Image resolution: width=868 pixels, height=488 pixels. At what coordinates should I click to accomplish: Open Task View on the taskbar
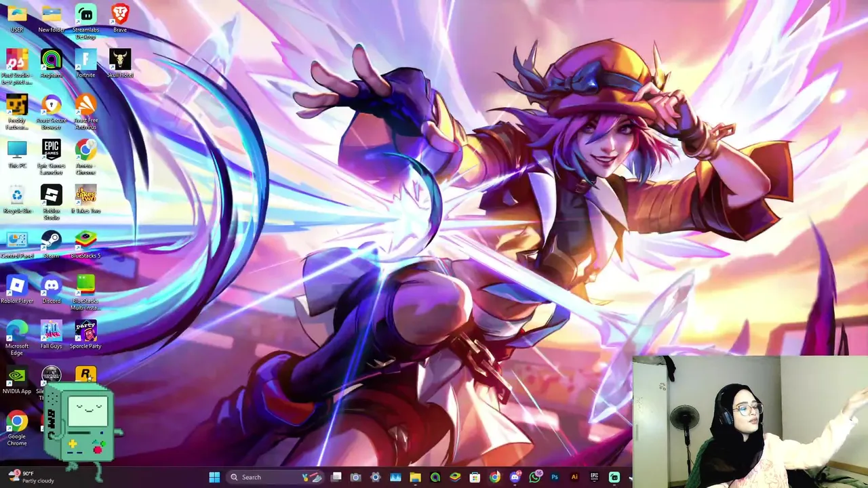coord(336,477)
